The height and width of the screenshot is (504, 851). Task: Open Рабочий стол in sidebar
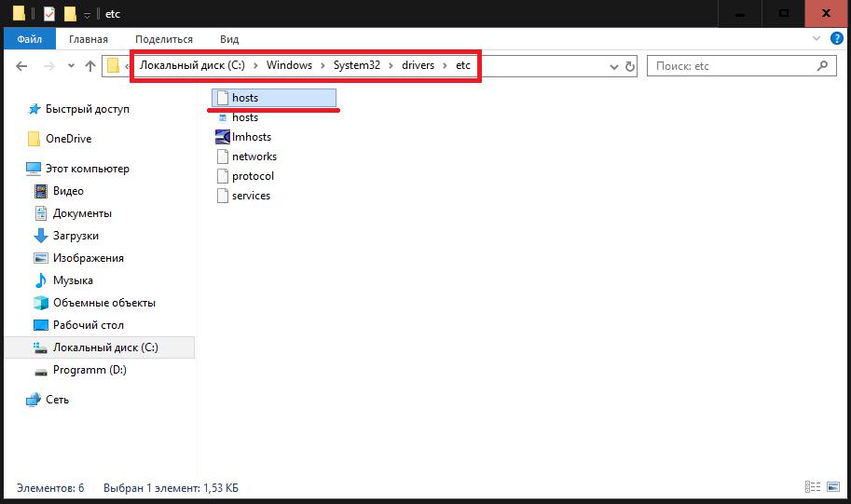pyautogui.click(x=88, y=325)
